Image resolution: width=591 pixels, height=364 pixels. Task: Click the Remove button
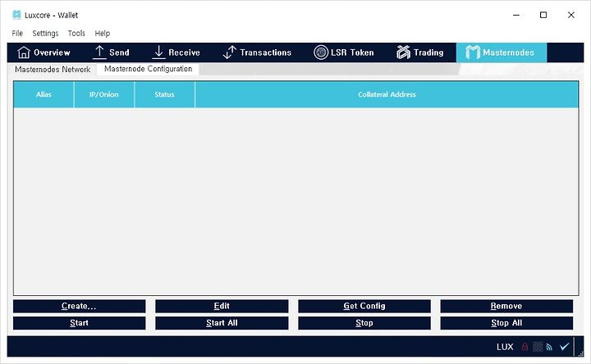coord(506,306)
